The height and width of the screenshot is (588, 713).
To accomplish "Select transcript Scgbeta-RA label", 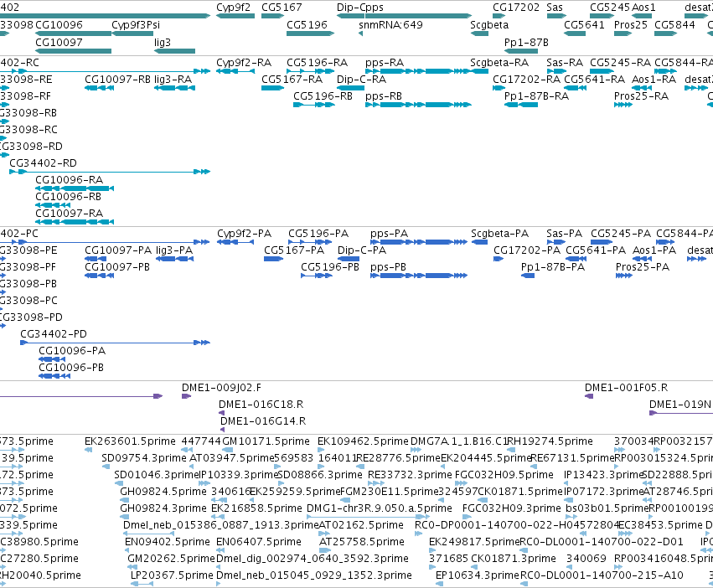I will click(499, 63).
